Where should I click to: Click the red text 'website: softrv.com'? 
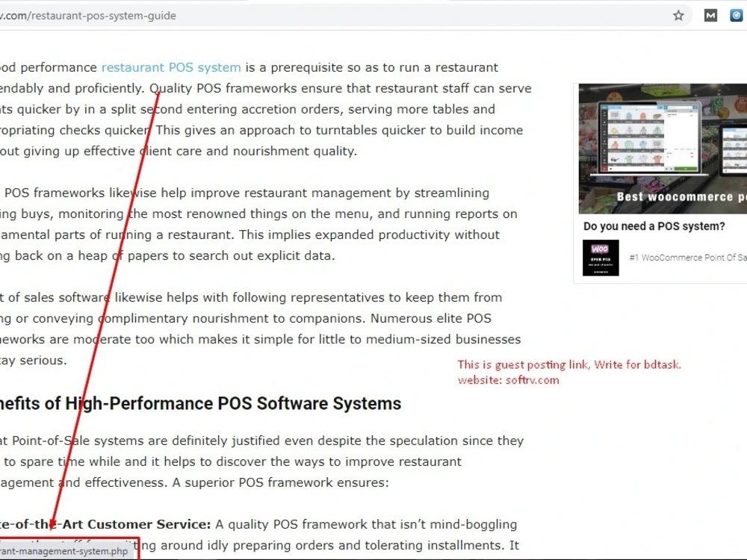[508, 380]
